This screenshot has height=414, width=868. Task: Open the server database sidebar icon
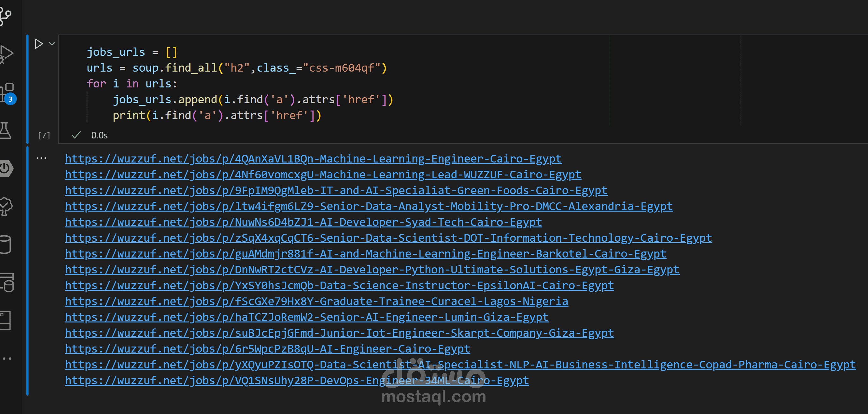7,283
